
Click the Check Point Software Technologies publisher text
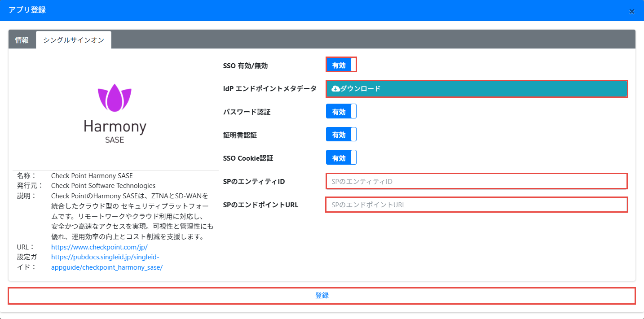(x=103, y=186)
